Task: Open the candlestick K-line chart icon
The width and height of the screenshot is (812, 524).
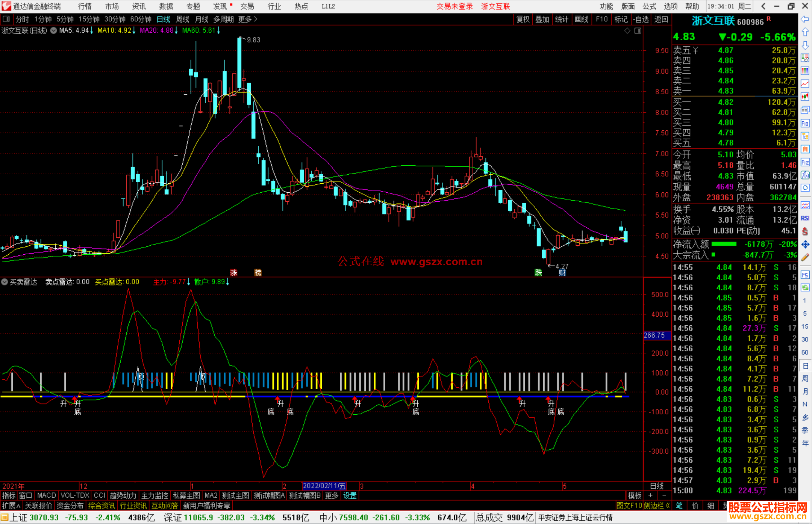Action: click(x=805, y=97)
